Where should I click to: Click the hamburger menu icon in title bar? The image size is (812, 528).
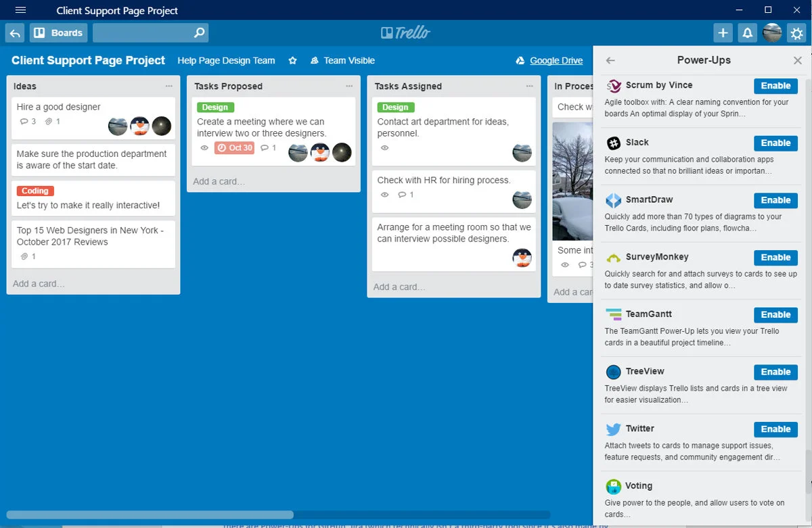pyautogui.click(x=20, y=10)
